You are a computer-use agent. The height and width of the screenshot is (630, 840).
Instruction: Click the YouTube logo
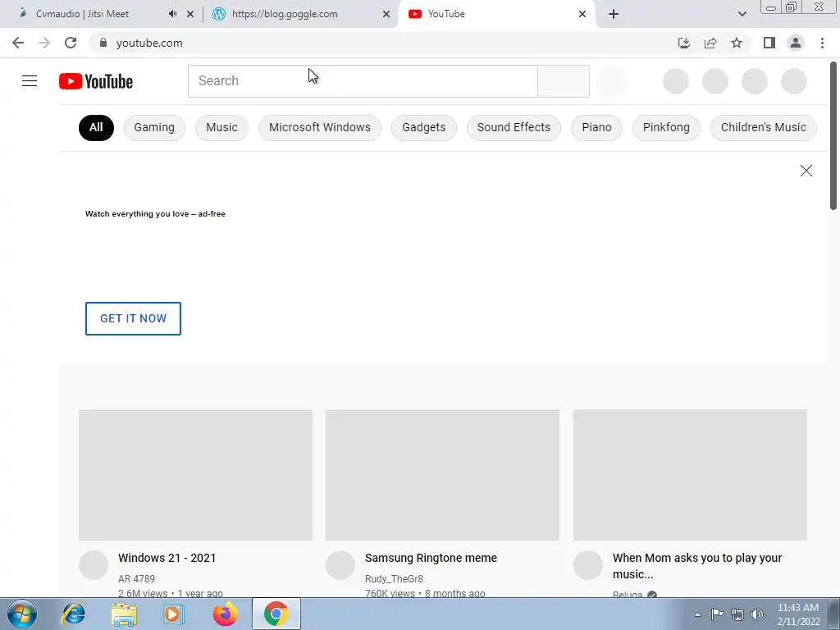pos(96,81)
